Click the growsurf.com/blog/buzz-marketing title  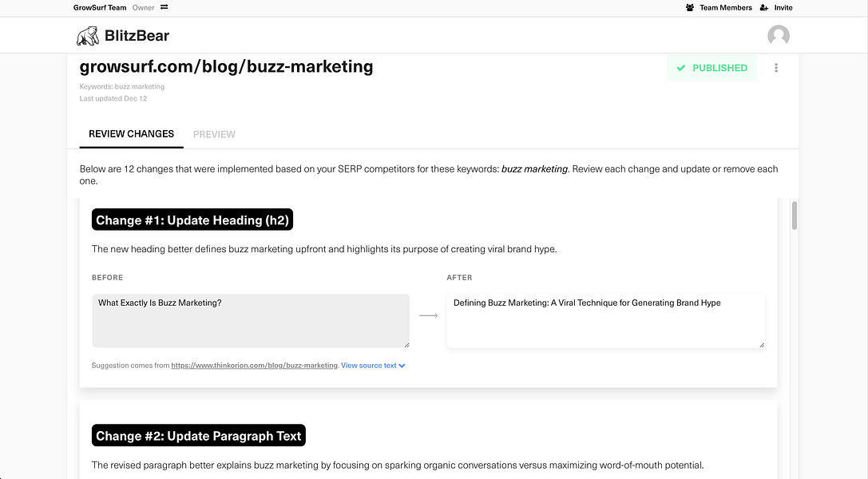227,66
